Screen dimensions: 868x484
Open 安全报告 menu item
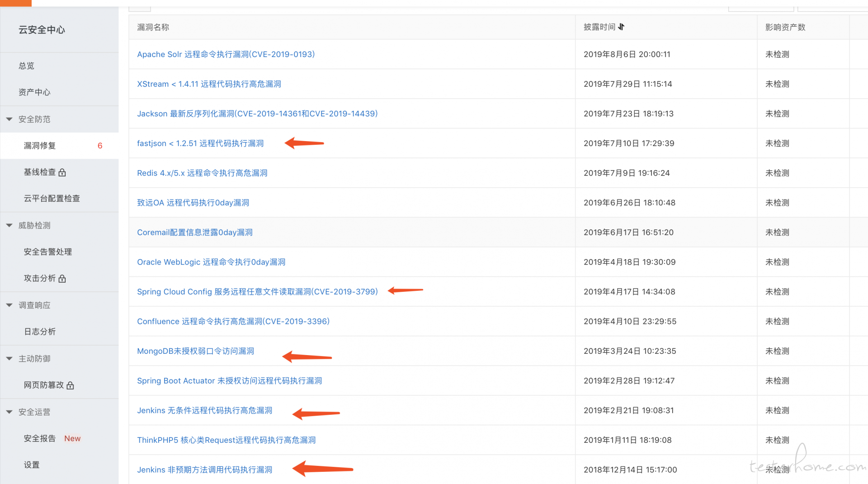pyautogui.click(x=40, y=438)
